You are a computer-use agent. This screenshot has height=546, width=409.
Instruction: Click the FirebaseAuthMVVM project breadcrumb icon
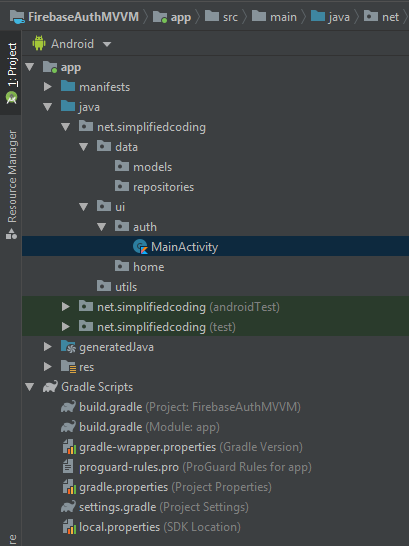coord(17,17)
